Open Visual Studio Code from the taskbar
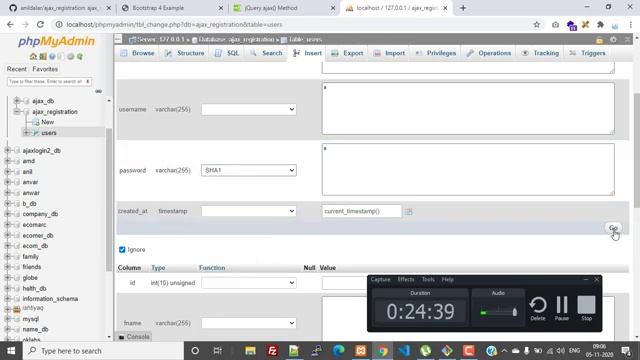The image size is (640, 360). tap(404, 351)
